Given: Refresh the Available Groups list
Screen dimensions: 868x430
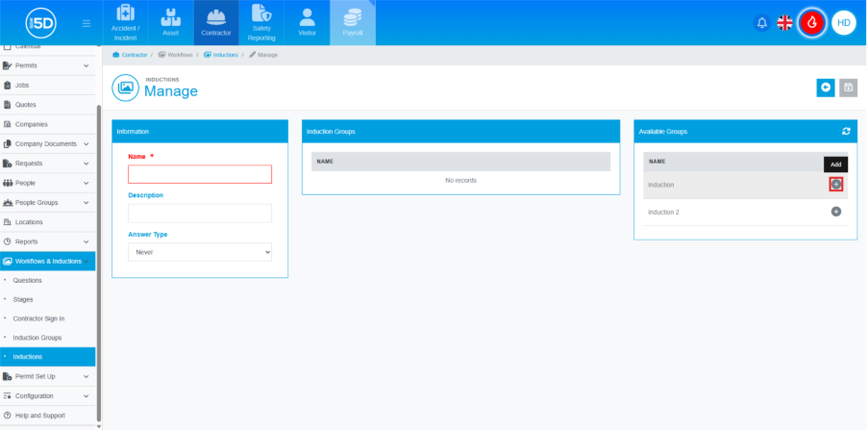Looking at the screenshot, I should [846, 131].
